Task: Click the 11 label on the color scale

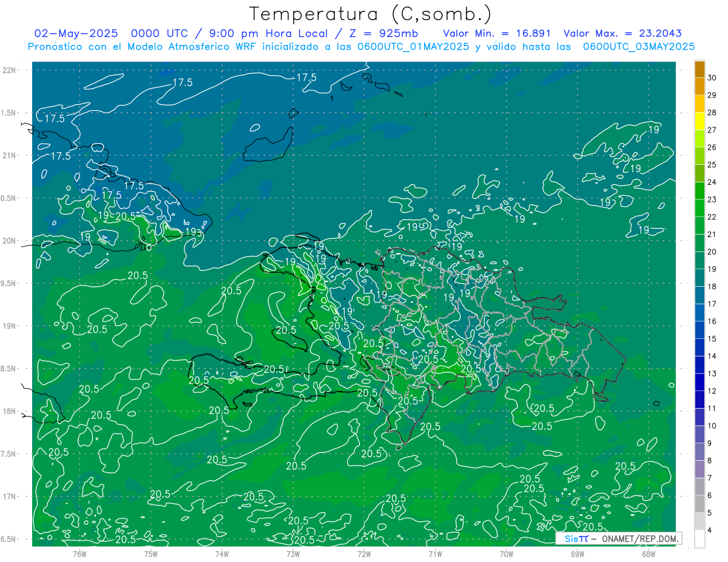Action: point(713,408)
